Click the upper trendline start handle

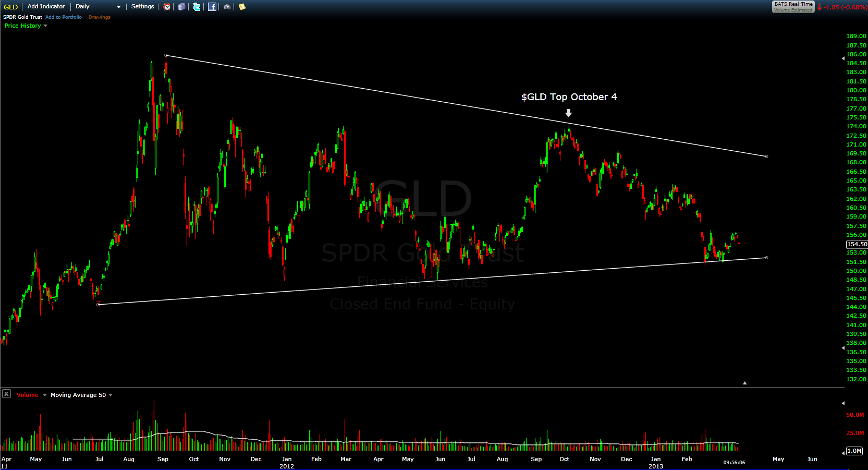pos(166,55)
